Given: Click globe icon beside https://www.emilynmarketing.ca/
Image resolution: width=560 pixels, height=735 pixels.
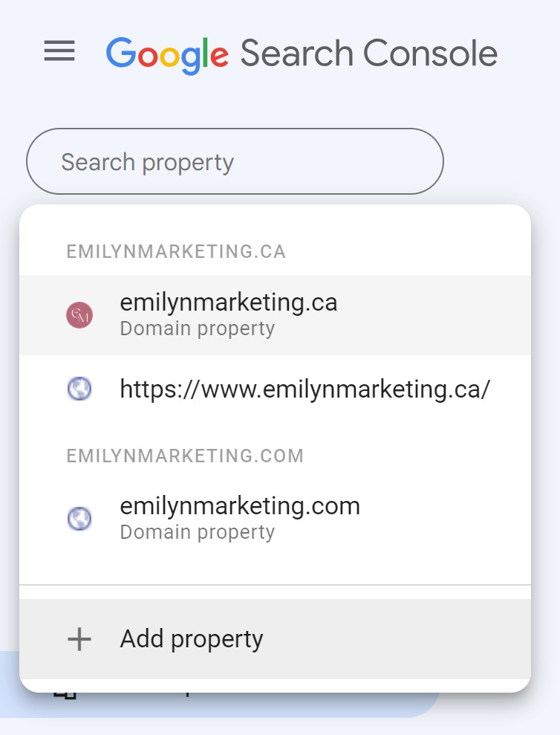Looking at the screenshot, I should coord(79,389).
